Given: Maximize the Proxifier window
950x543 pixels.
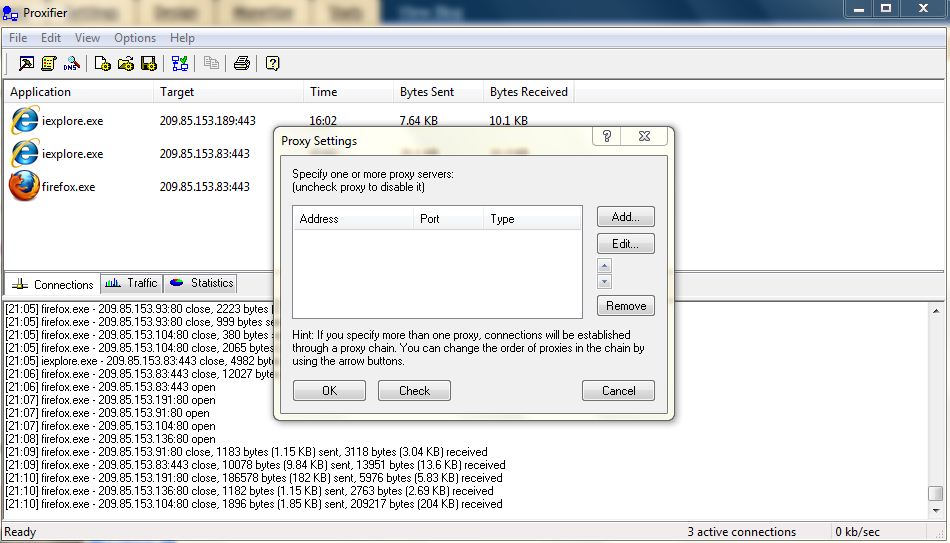Looking at the screenshot, I should [x=886, y=8].
